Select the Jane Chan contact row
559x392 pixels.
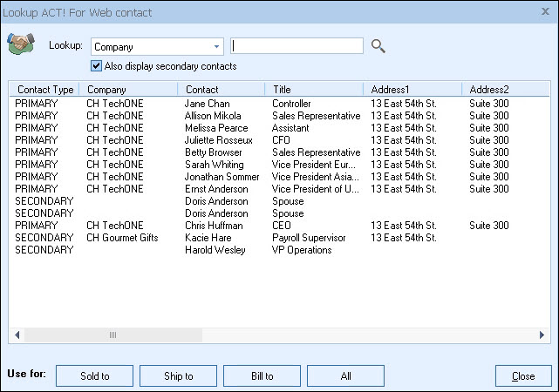coord(208,104)
